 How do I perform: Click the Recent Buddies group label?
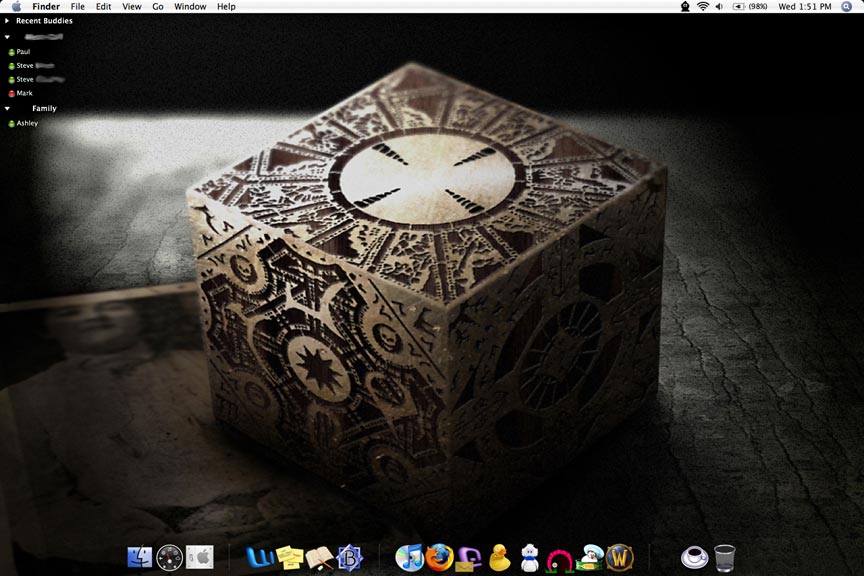click(44, 21)
